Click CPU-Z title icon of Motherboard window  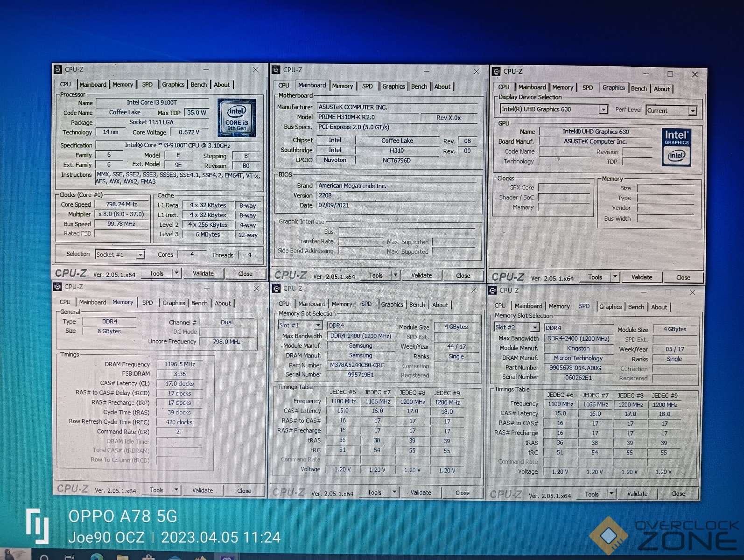pos(276,70)
